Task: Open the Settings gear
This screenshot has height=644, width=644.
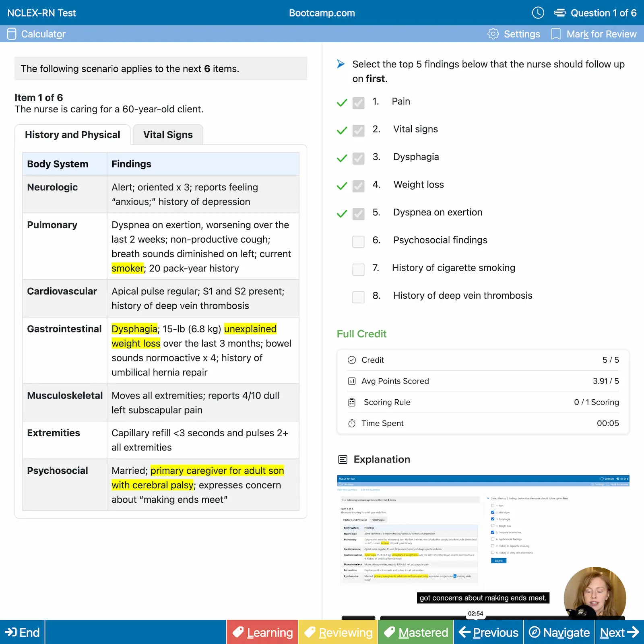Action: click(493, 34)
